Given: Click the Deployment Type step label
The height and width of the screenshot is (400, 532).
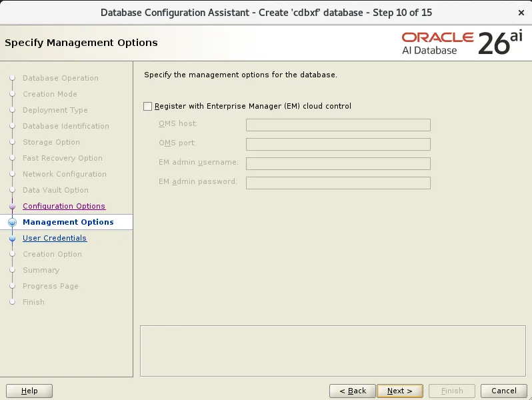Looking at the screenshot, I should [x=55, y=110].
